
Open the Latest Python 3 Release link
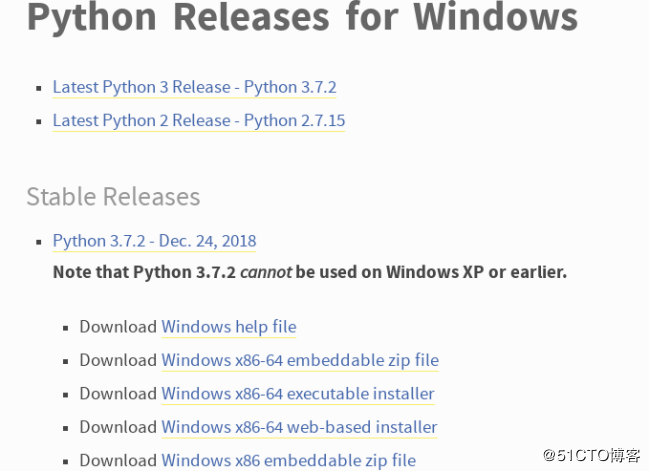click(x=194, y=87)
